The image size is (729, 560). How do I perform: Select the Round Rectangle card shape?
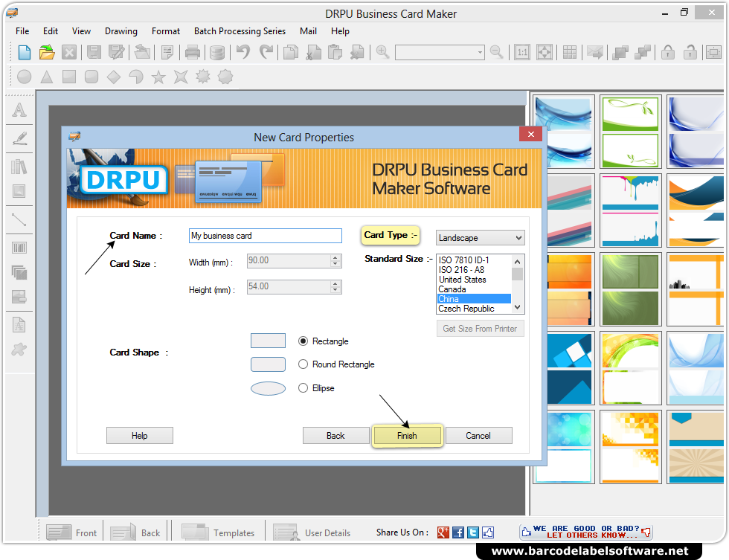pyautogui.click(x=304, y=364)
